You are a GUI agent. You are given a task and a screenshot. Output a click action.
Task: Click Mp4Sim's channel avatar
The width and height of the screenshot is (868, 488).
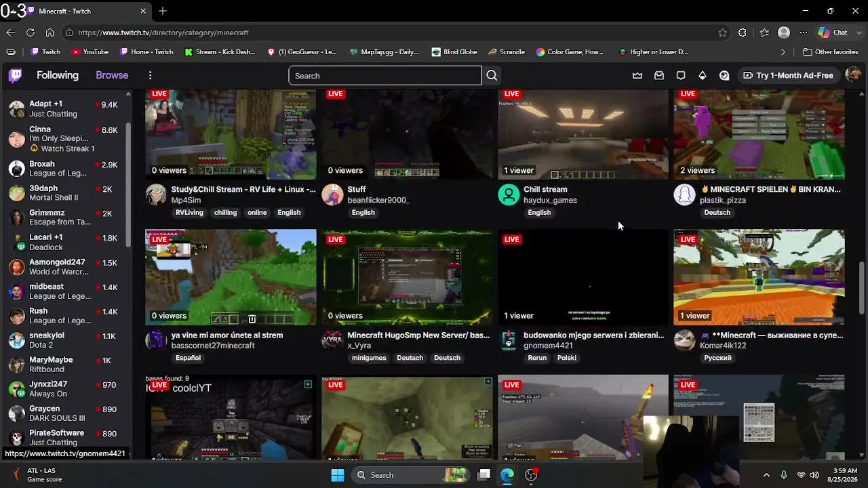click(x=156, y=195)
